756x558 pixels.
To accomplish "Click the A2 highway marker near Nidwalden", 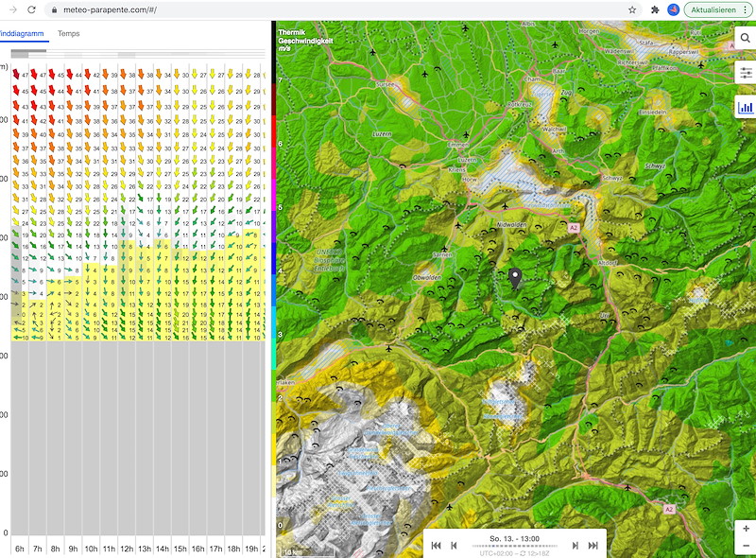I will click(x=573, y=228).
